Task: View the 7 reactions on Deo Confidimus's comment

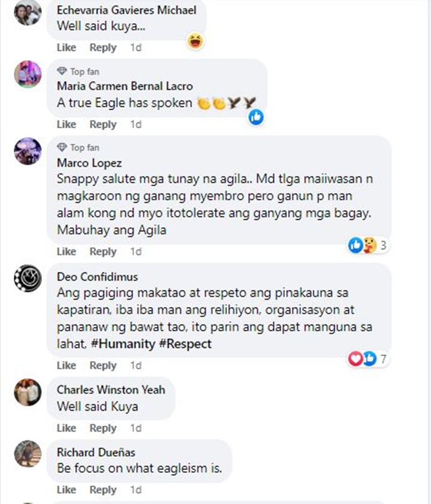Action: pos(368,359)
